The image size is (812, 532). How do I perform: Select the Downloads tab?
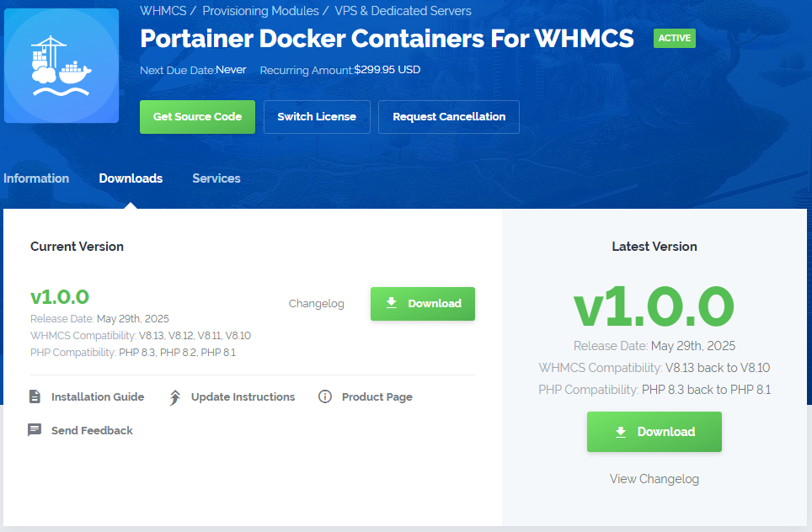point(131,178)
